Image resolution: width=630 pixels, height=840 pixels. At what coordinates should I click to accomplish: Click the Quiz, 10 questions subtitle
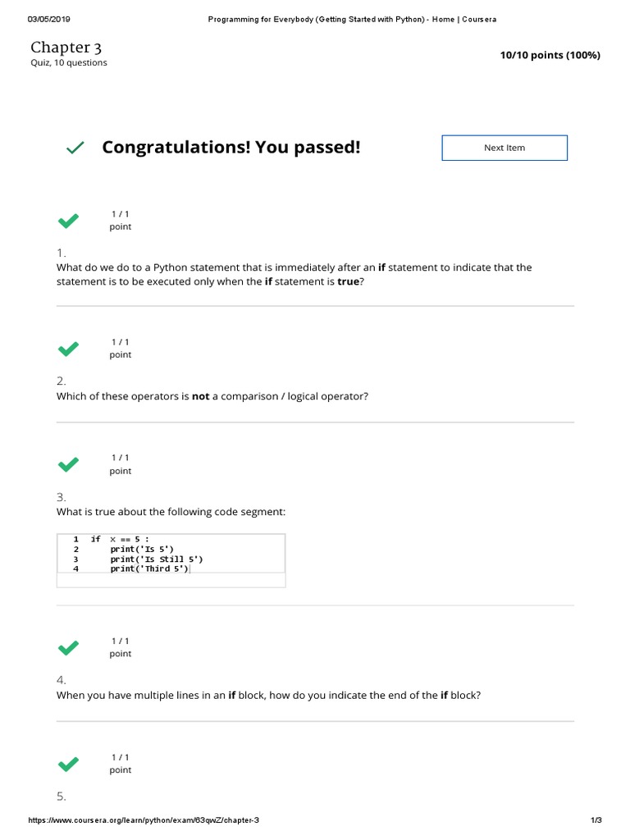pos(69,63)
